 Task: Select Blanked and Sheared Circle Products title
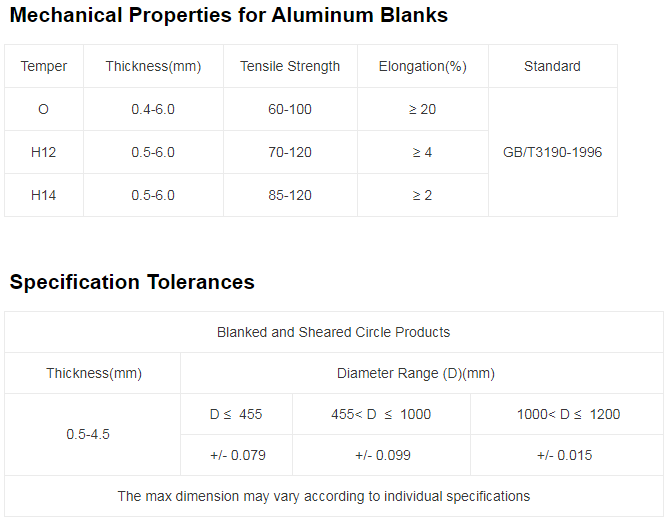click(x=333, y=332)
